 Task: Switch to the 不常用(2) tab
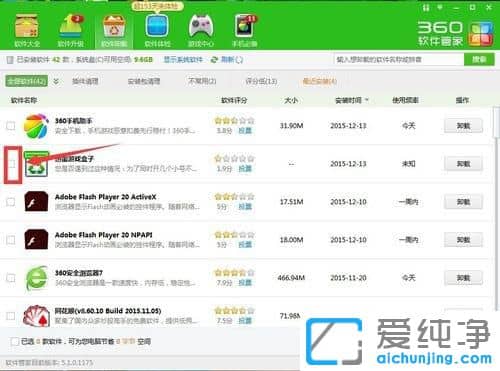pyautogui.click(x=202, y=81)
